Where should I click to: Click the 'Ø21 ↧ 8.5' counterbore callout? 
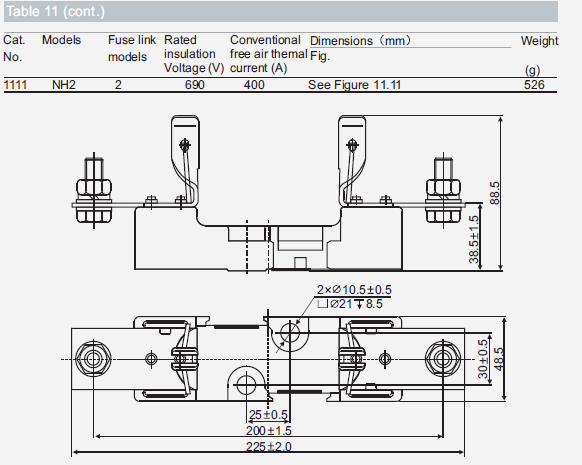[350, 304]
